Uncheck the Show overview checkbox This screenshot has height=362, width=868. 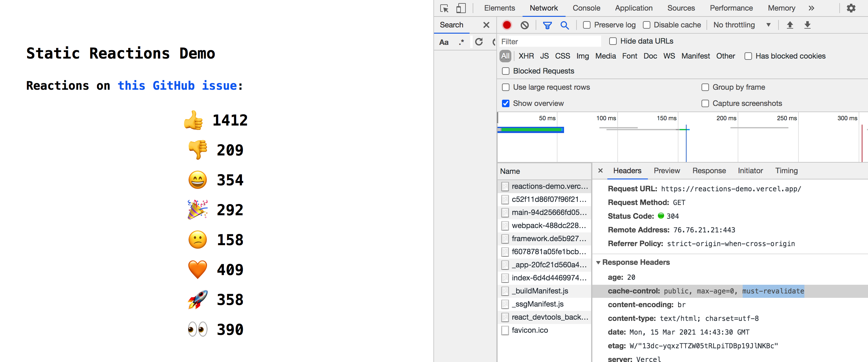(505, 103)
